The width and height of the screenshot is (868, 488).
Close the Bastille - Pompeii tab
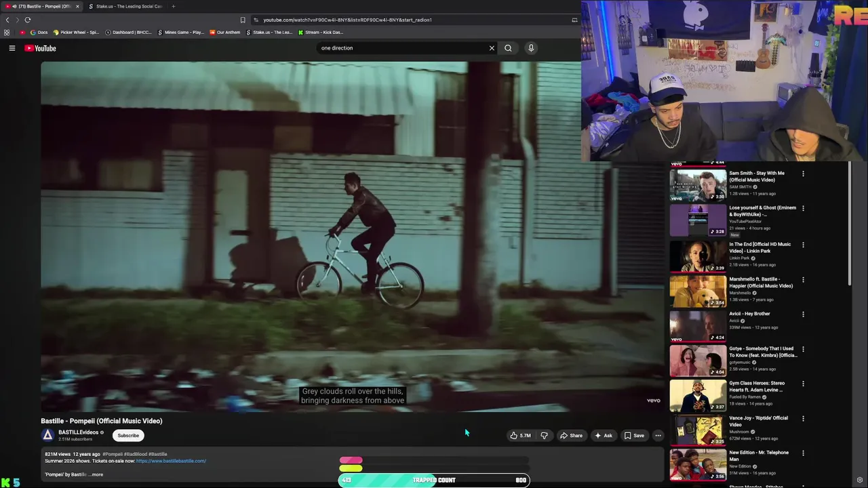77,6
